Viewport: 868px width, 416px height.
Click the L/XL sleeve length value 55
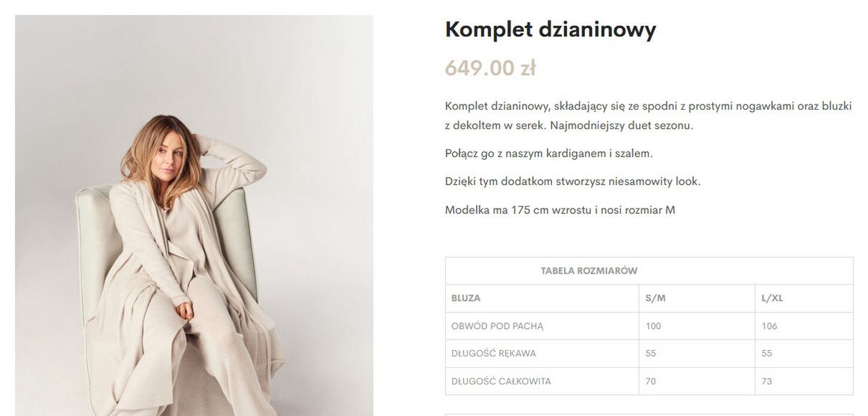point(767,354)
